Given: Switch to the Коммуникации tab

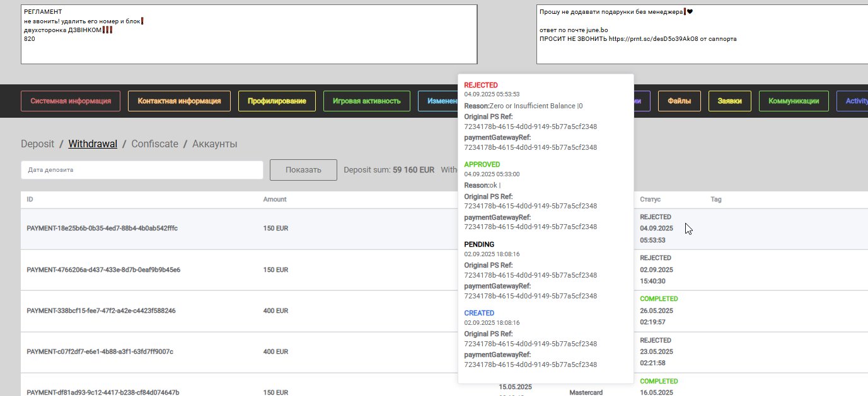Looking at the screenshot, I should [794, 101].
